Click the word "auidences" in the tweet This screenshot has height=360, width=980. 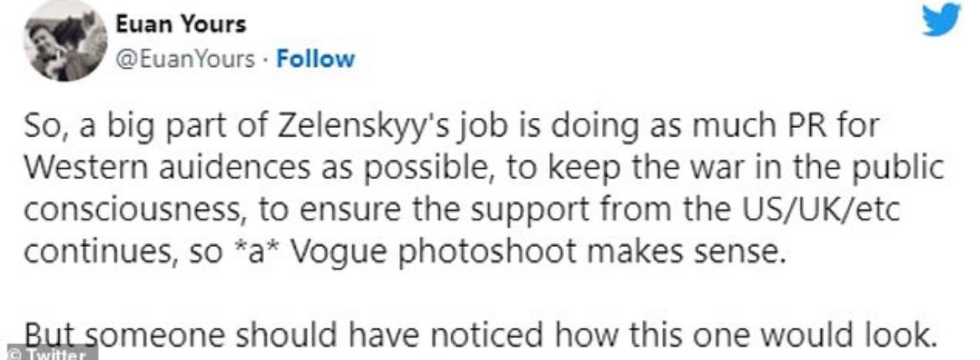pos(222,167)
